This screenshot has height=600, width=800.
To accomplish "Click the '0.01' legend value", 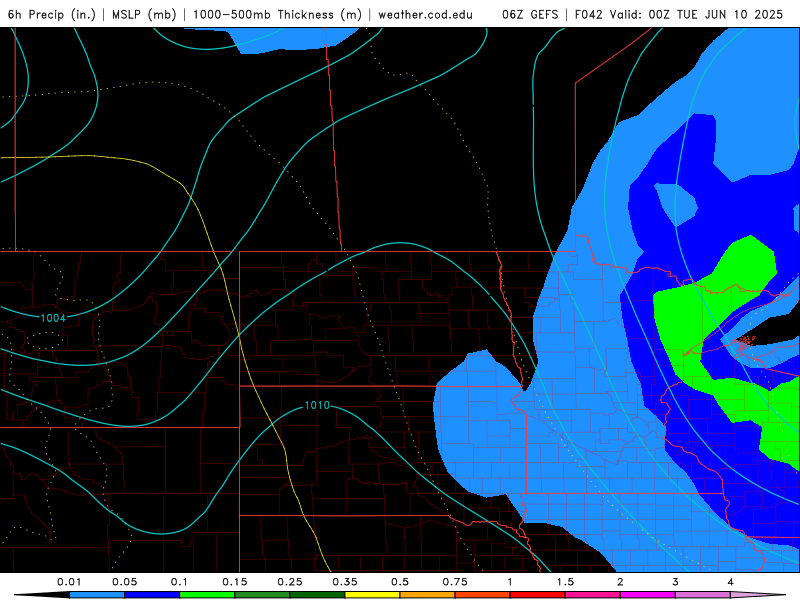I will 69,582.
